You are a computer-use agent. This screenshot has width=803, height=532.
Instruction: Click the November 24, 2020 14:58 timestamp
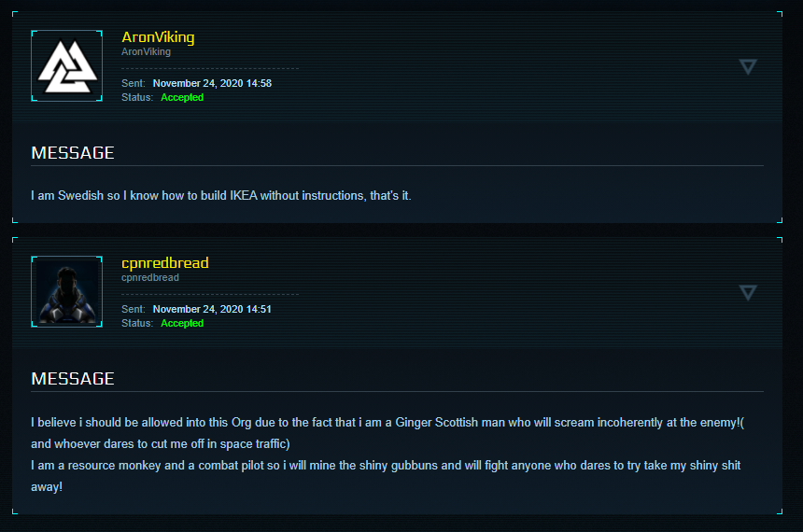point(212,83)
